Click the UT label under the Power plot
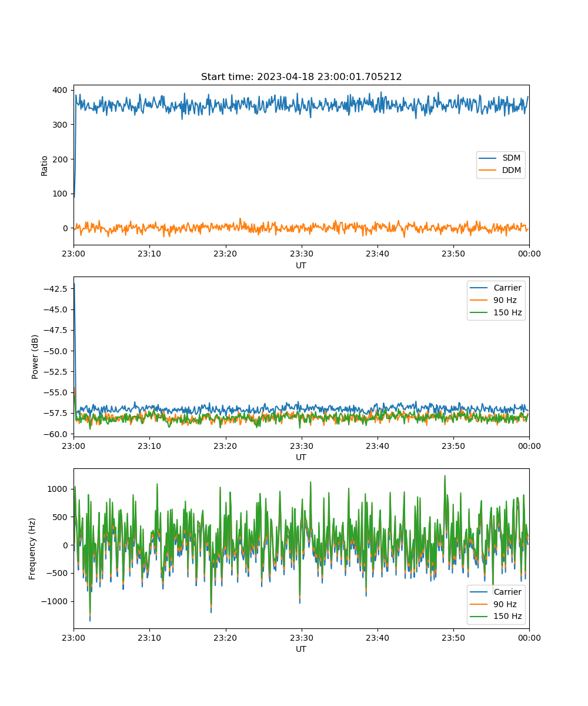The image size is (588, 706). click(x=301, y=458)
